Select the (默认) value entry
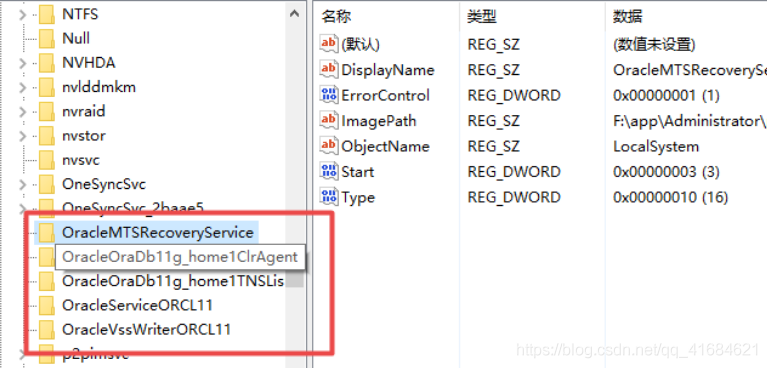 point(361,45)
